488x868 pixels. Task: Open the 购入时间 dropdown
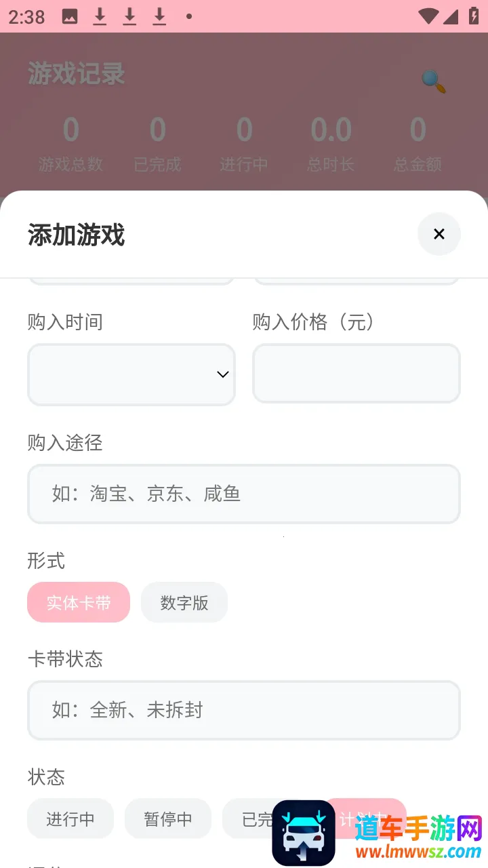[x=131, y=374]
